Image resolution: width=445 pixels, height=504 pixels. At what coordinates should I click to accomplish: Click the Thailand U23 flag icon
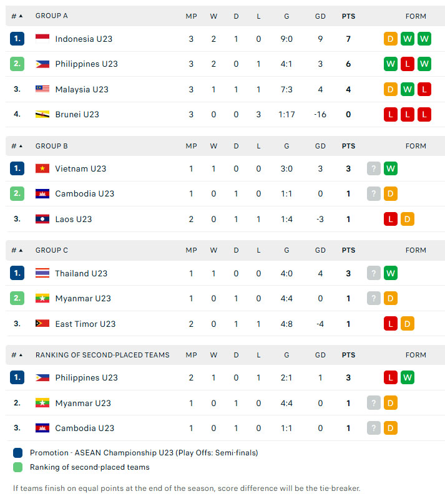42,273
